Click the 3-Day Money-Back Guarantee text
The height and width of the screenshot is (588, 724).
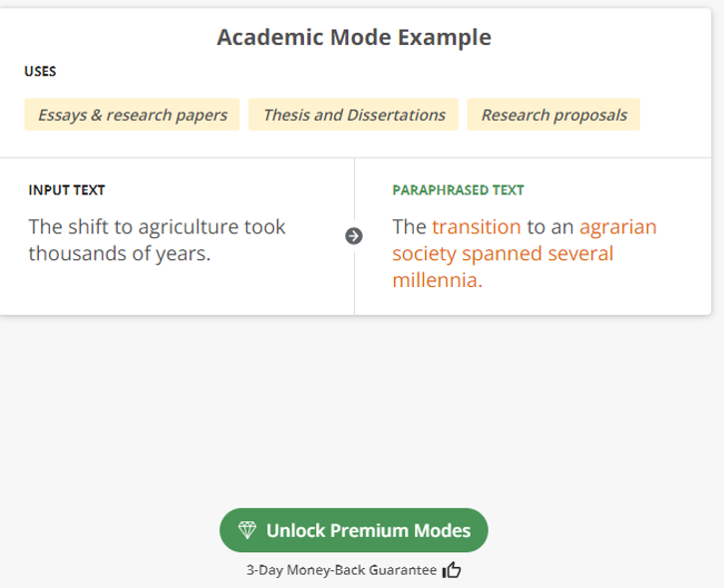[341, 571]
